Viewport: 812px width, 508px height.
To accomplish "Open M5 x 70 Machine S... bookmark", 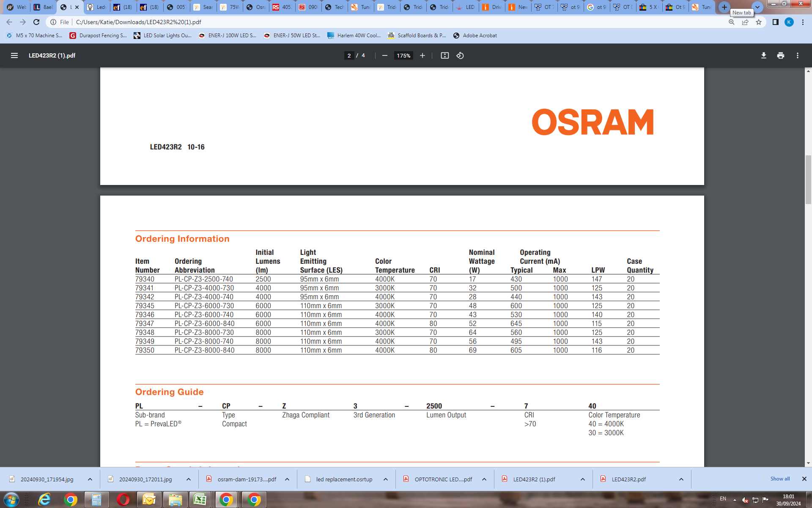I will click(x=34, y=36).
